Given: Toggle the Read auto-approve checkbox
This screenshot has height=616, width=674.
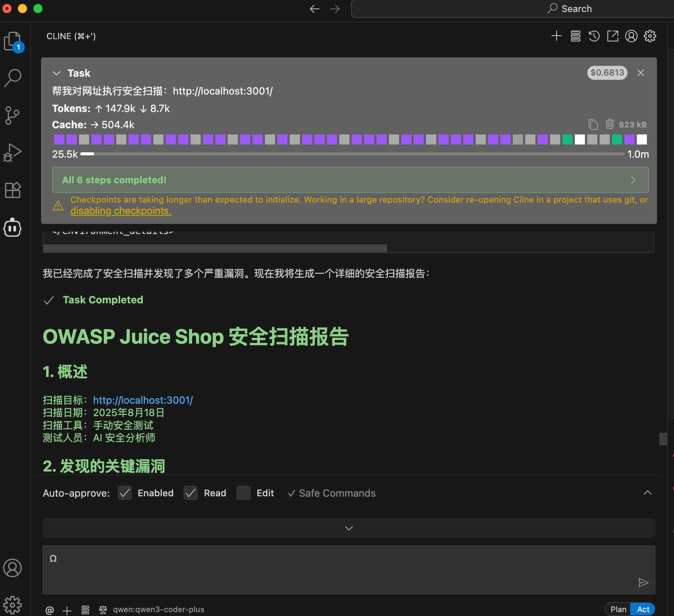Looking at the screenshot, I should point(191,493).
